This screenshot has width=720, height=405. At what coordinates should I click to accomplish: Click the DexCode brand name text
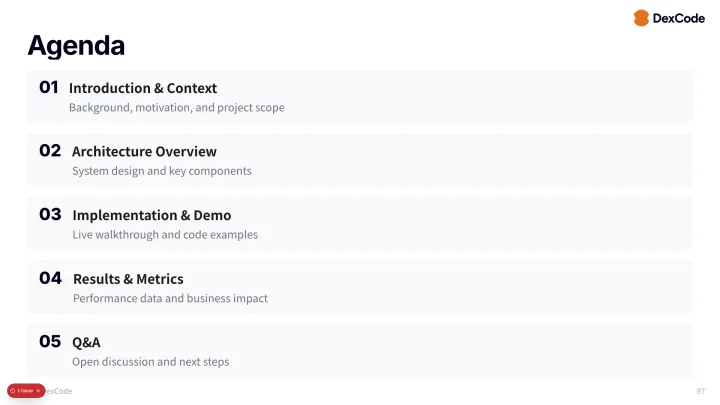pos(678,18)
